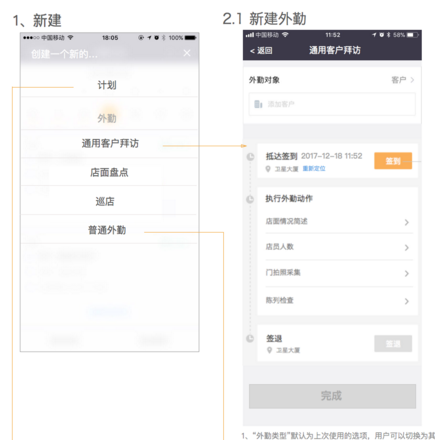Go back using 返回 in the header
Screen dimensions: 435x440
click(261, 50)
